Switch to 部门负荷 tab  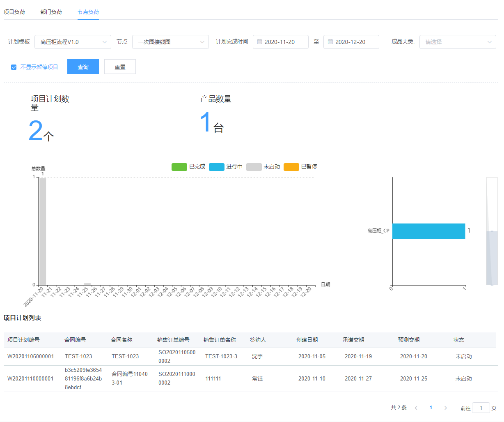(51, 12)
